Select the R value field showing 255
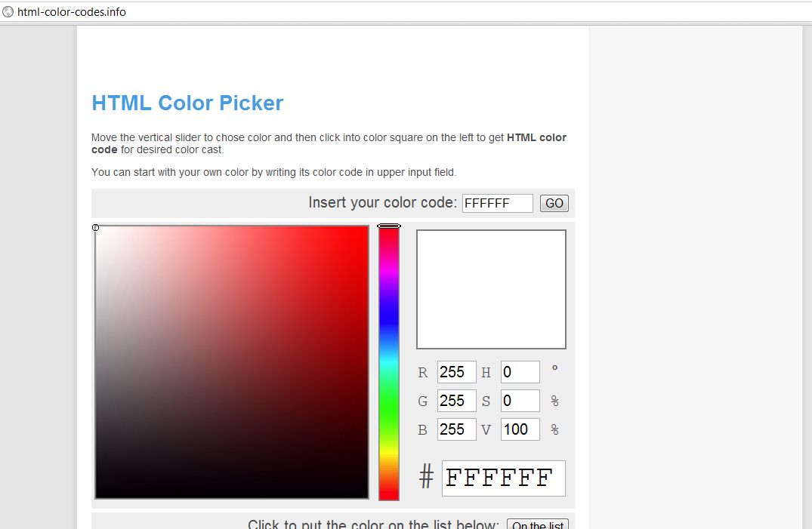Image resolution: width=812 pixels, height=529 pixels. tap(456, 372)
